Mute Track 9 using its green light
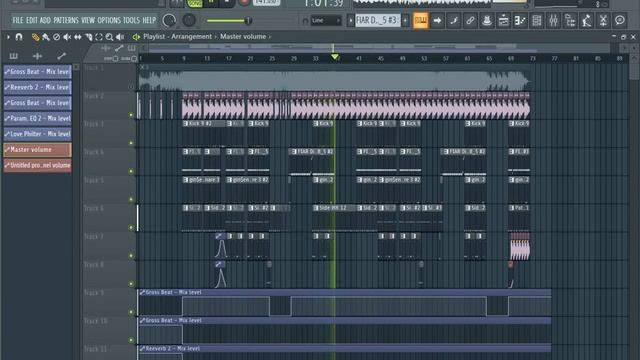Image resolution: width=640 pixels, height=360 pixels. click(131, 312)
